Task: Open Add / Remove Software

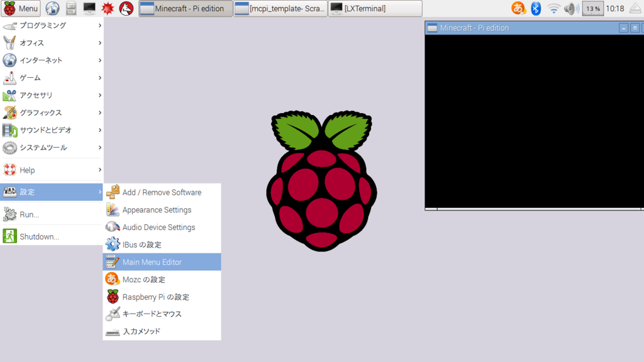Action: pyautogui.click(x=162, y=192)
